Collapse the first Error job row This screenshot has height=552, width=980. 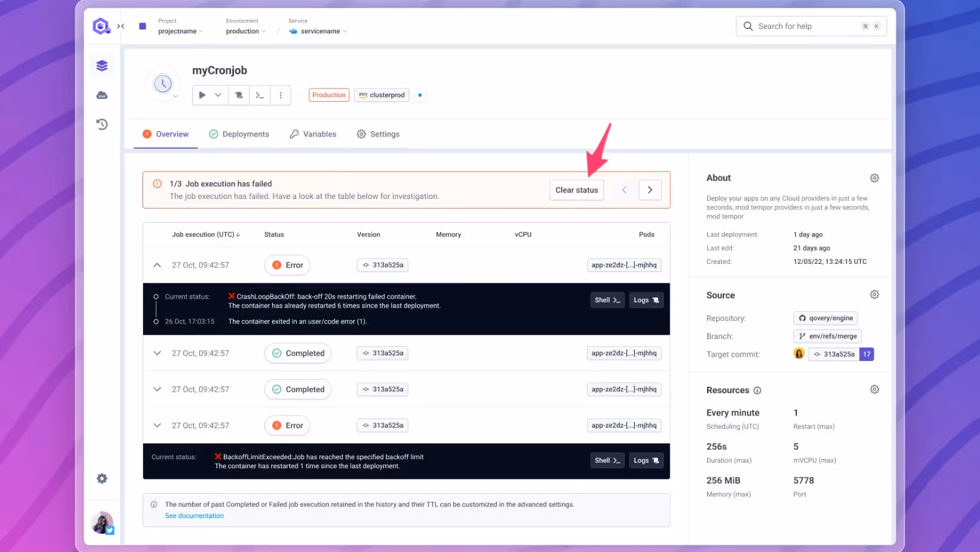pos(157,265)
